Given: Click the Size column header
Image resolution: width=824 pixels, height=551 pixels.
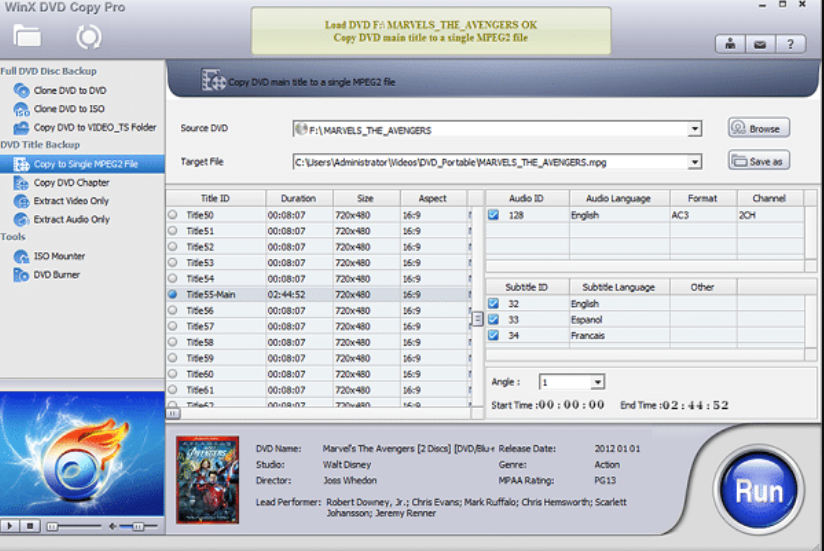Looking at the screenshot, I should pyautogui.click(x=366, y=199).
